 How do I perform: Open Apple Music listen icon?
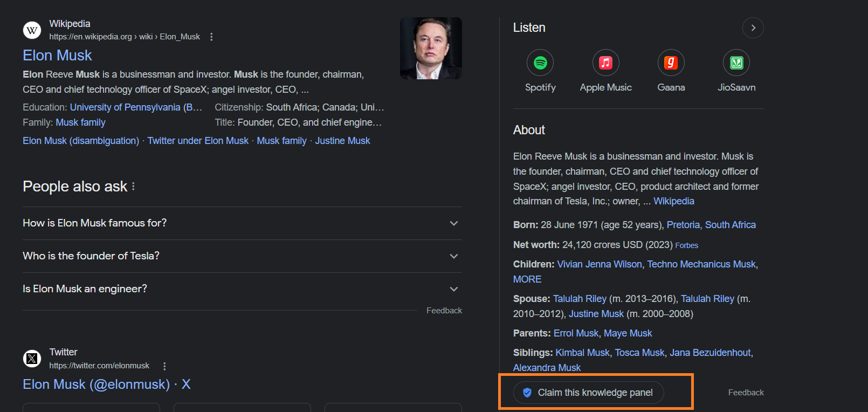(x=605, y=63)
